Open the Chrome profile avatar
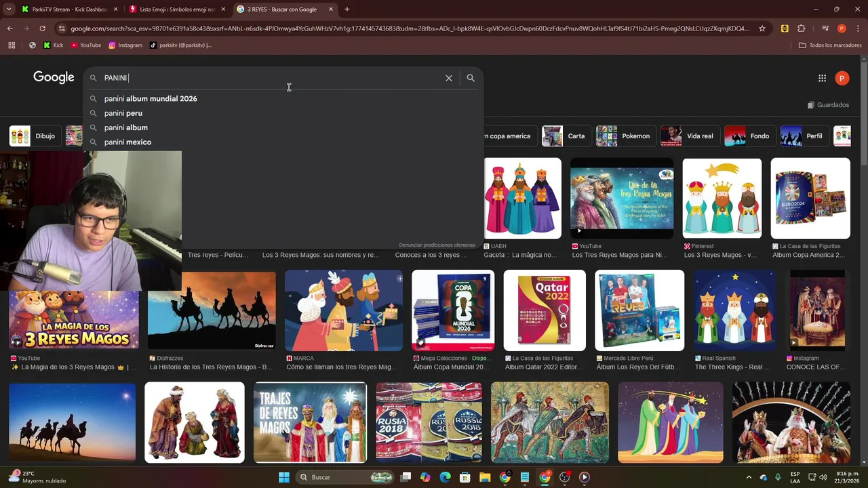Viewport: 868px width, 488px height. pyautogui.click(x=842, y=28)
